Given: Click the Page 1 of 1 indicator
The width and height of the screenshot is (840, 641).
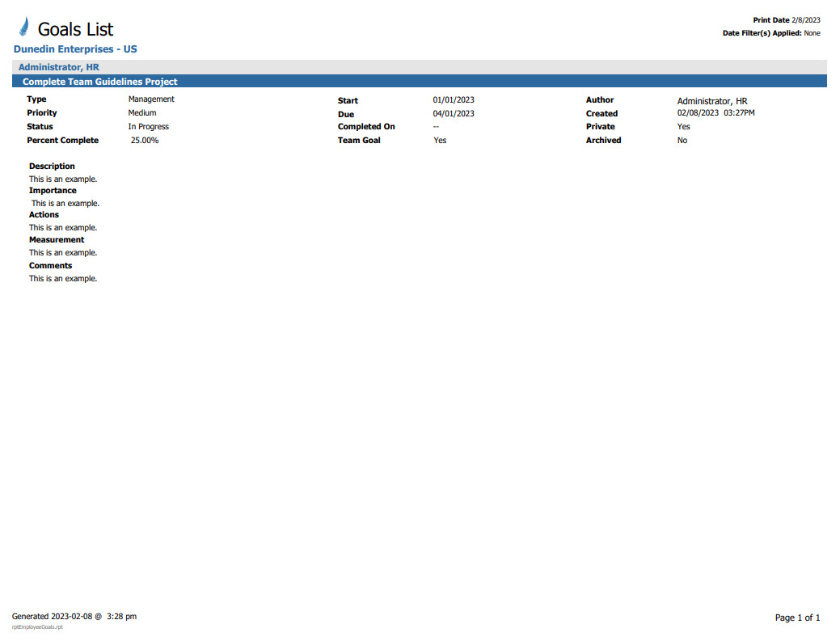Looking at the screenshot, I should point(797,618).
